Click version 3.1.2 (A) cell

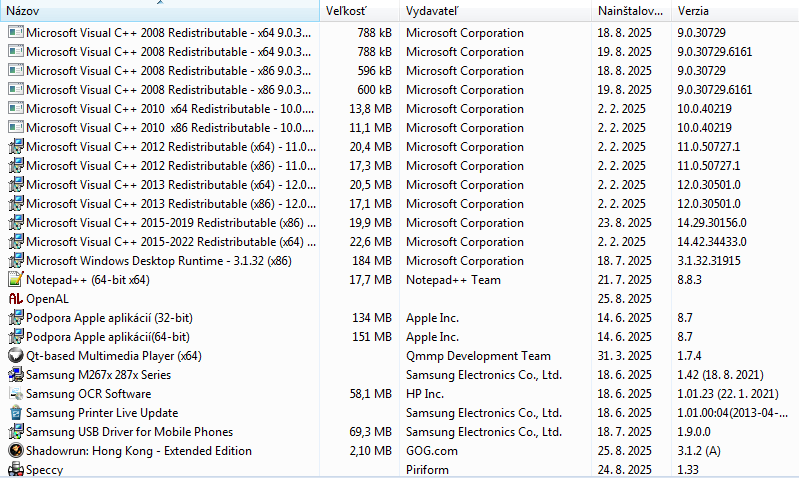pos(699,451)
